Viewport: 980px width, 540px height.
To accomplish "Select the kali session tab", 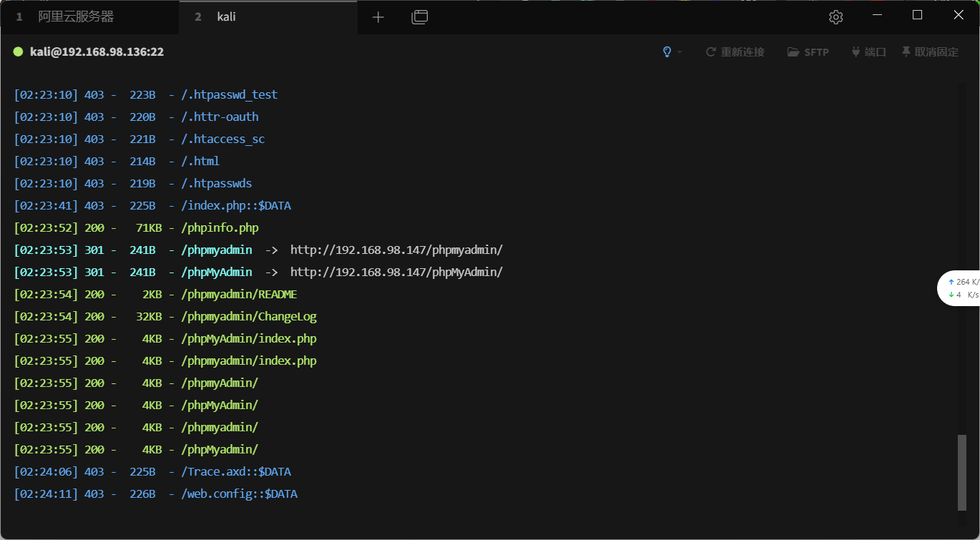I will coord(268,17).
